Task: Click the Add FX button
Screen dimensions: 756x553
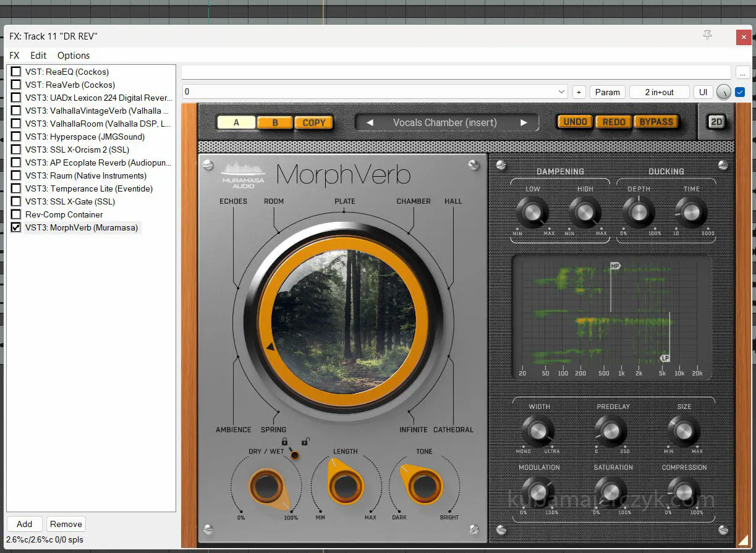Action: 24,524
